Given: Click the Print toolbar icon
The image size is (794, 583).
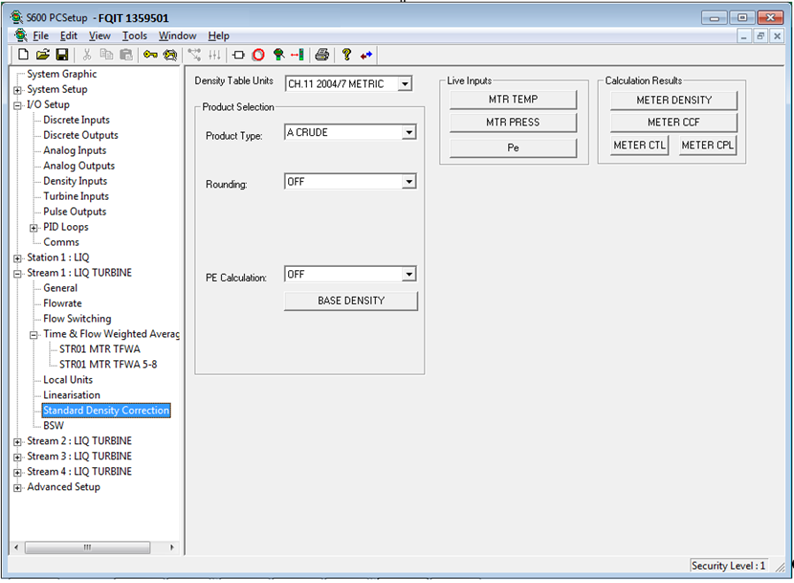Looking at the screenshot, I should click(322, 54).
